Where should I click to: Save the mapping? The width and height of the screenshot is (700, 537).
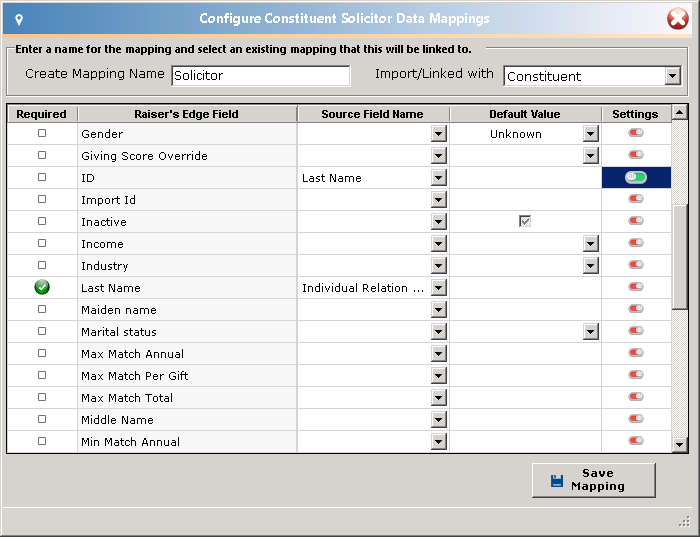594,480
